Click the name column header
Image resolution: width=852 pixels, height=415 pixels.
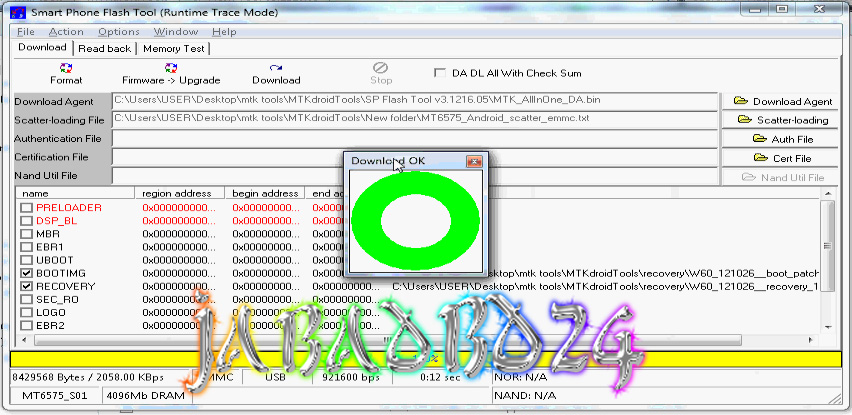(x=75, y=193)
